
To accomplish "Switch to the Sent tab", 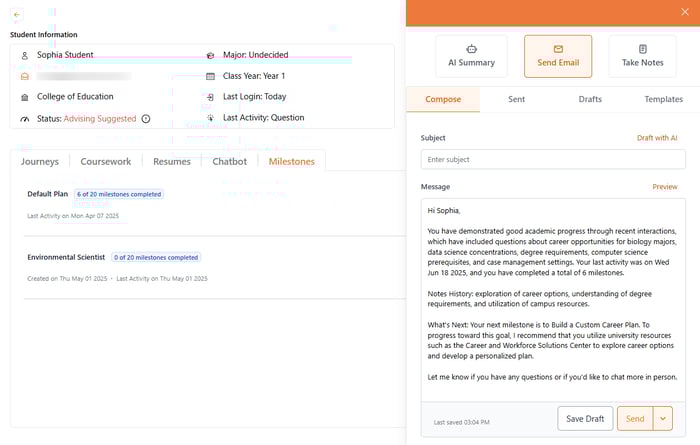I will tap(517, 99).
